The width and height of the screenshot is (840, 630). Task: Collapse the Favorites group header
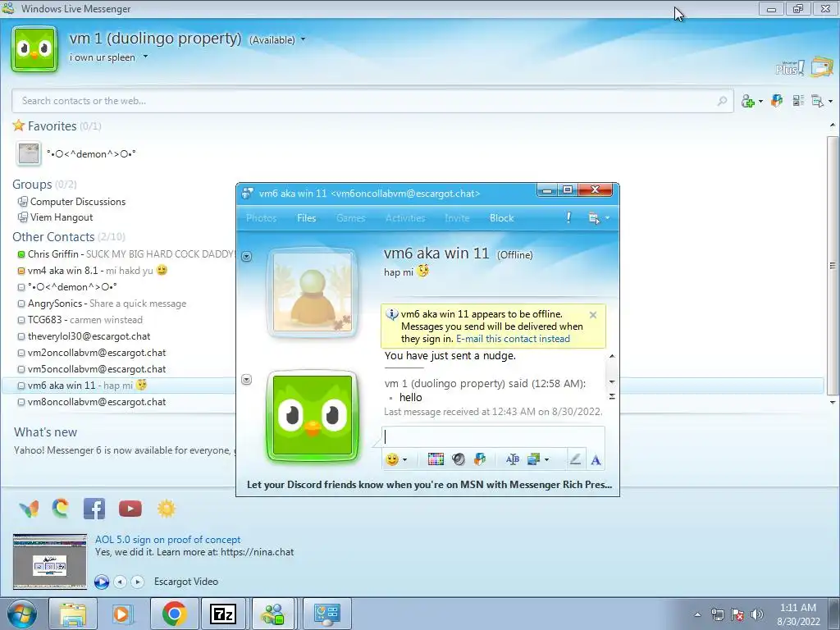[x=52, y=126]
